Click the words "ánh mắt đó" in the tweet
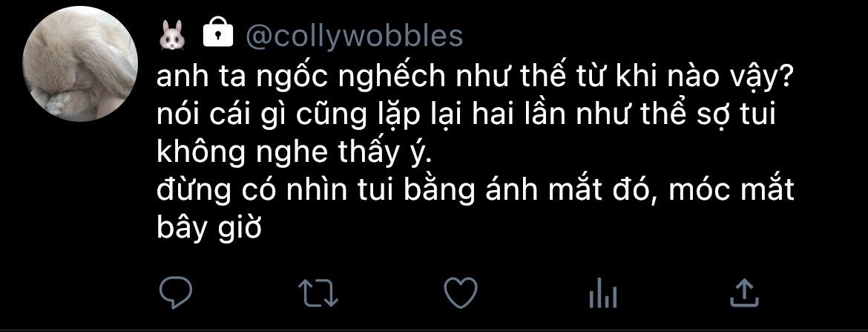Image resolution: width=868 pixels, height=332 pixels. 561,191
